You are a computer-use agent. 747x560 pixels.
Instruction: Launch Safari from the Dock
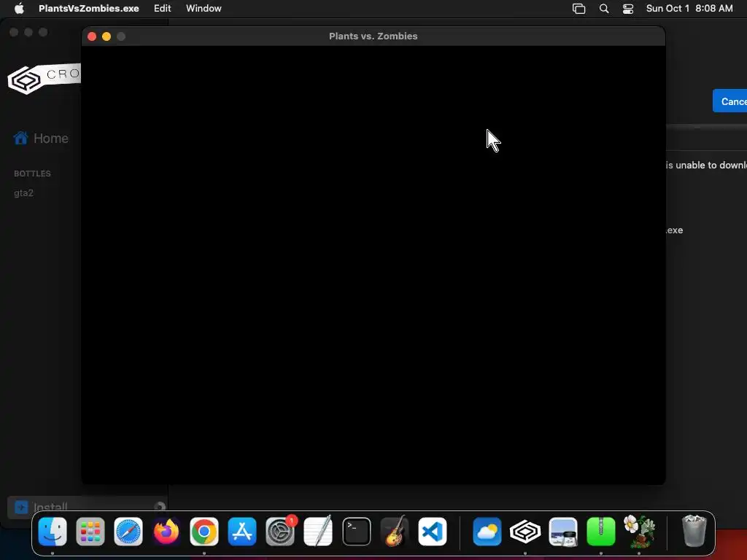click(x=128, y=532)
